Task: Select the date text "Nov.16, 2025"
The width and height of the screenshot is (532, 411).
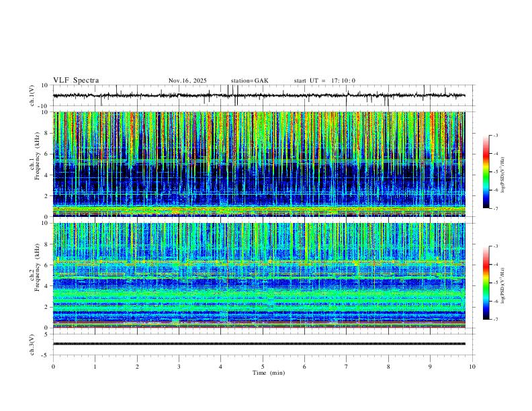Action: [x=187, y=81]
